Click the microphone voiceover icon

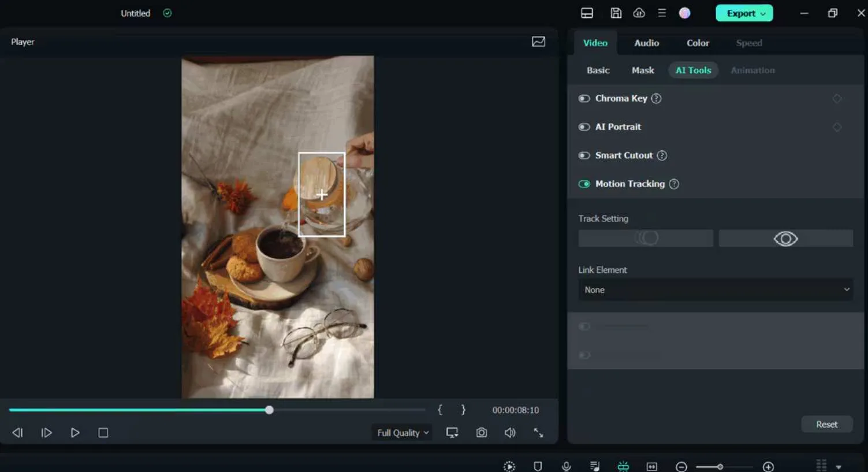[x=567, y=466]
